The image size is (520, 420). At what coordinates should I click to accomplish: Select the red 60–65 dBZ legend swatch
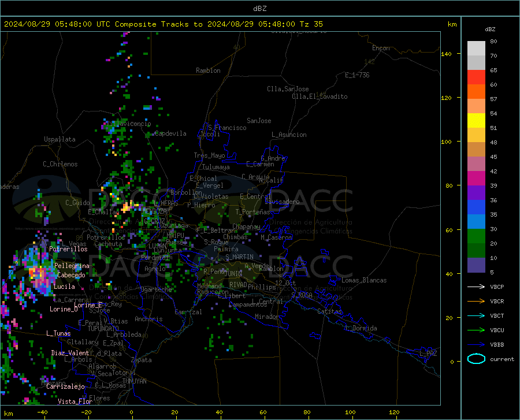click(476, 77)
